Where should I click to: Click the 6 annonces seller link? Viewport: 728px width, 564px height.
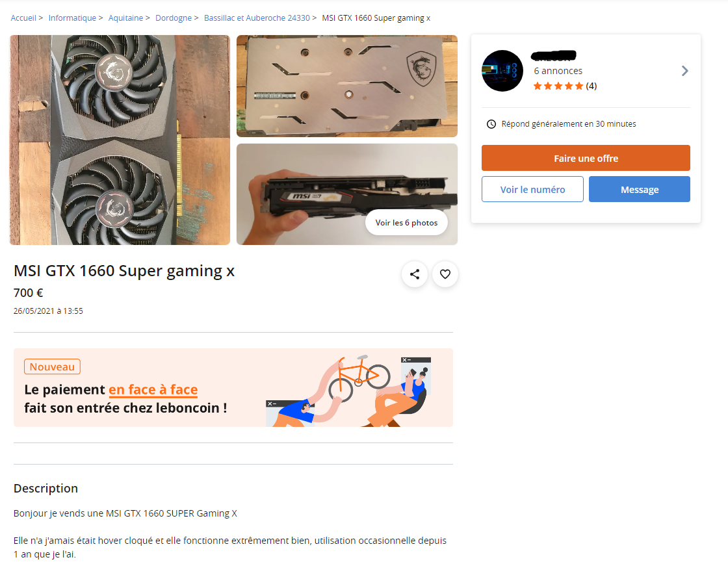(558, 71)
